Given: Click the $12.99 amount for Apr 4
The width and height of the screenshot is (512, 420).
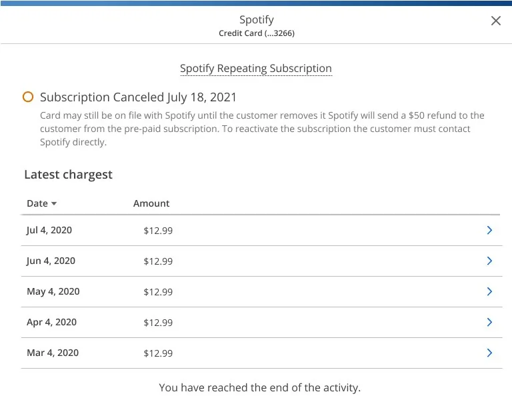Looking at the screenshot, I should [x=158, y=323].
